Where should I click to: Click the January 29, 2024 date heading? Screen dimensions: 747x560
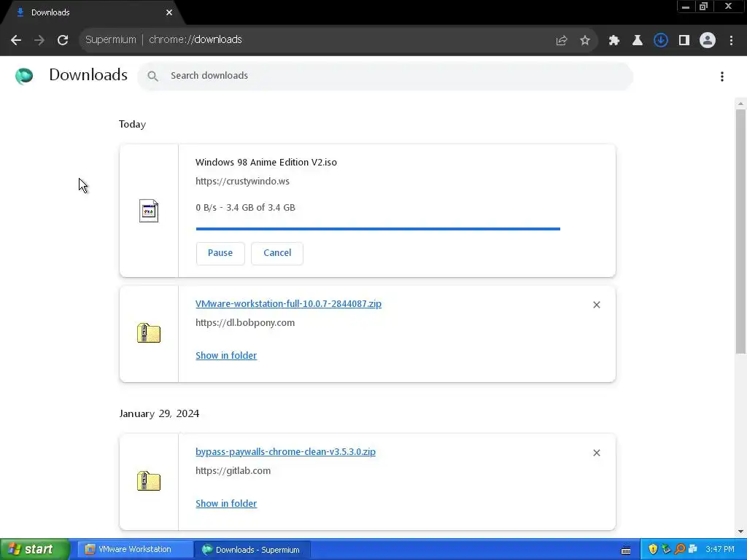[x=159, y=413]
